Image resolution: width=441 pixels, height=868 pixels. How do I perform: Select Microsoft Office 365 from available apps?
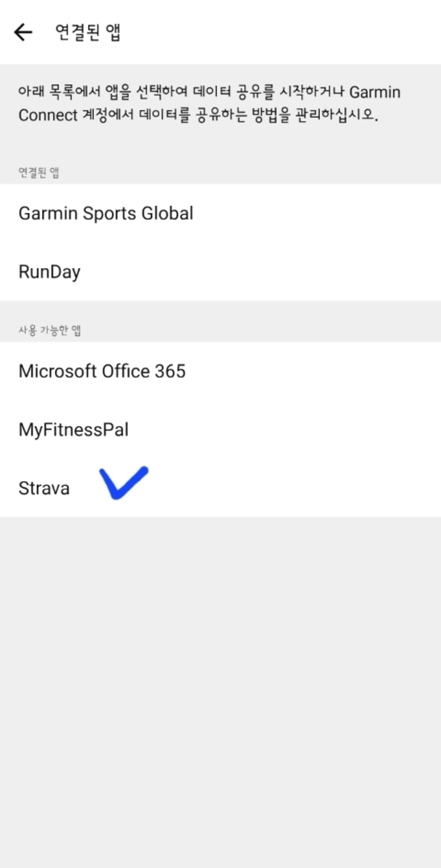coord(102,371)
